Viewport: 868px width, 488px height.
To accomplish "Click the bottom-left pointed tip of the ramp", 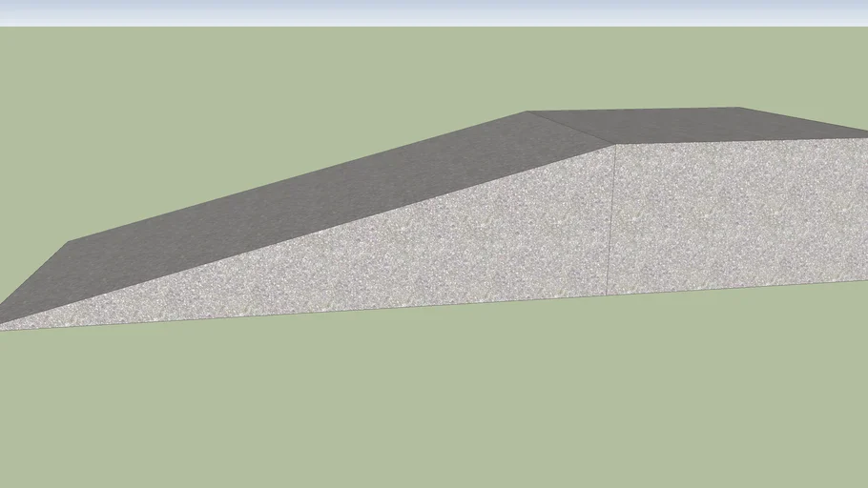I will (x=3, y=326).
